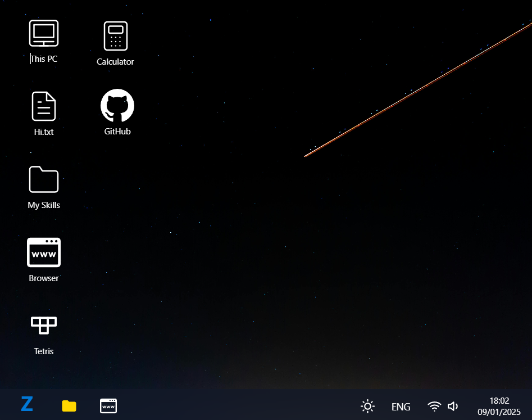Screen dimensions: 532x420
Task: Launch the Calculator desktop shortcut
Action: click(115, 37)
